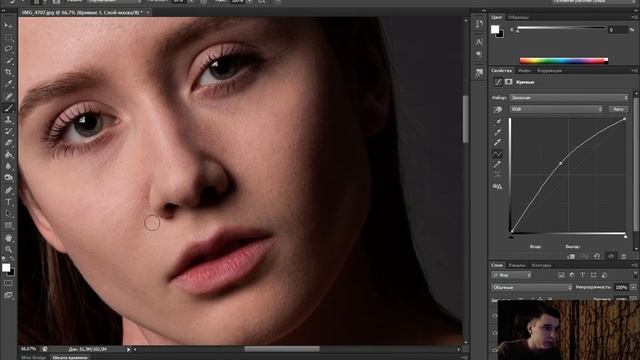This screenshot has width=640, height=360.
Task: Select the Eyedropper tool in left toolbar
Action: click(8, 84)
